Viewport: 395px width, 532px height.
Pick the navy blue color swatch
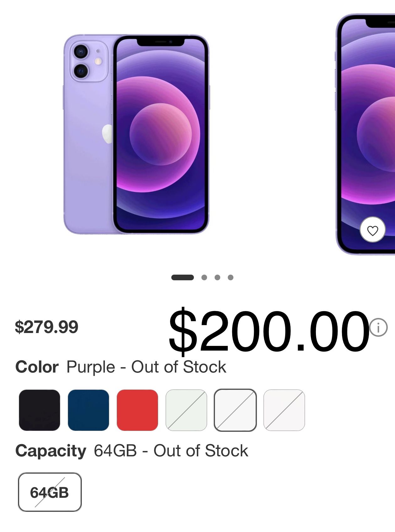[88, 410]
